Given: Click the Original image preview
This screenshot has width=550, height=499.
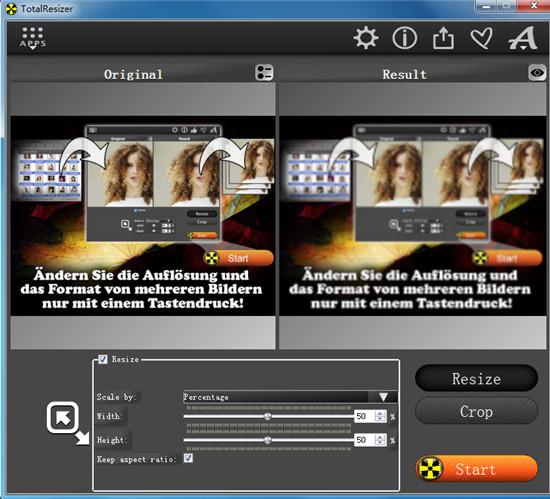Looking at the screenshot, I should [143, 216].
